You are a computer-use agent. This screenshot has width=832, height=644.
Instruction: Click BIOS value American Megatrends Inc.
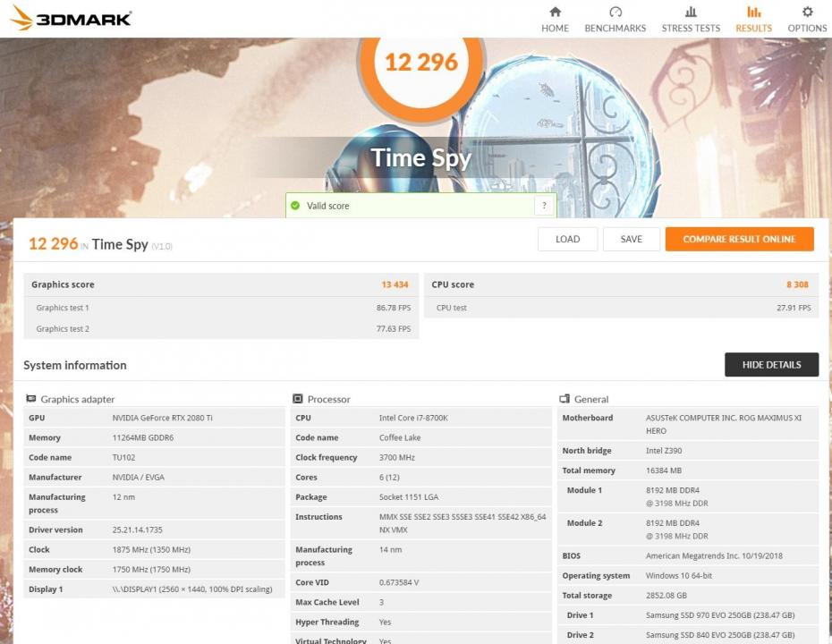point(714,556)
